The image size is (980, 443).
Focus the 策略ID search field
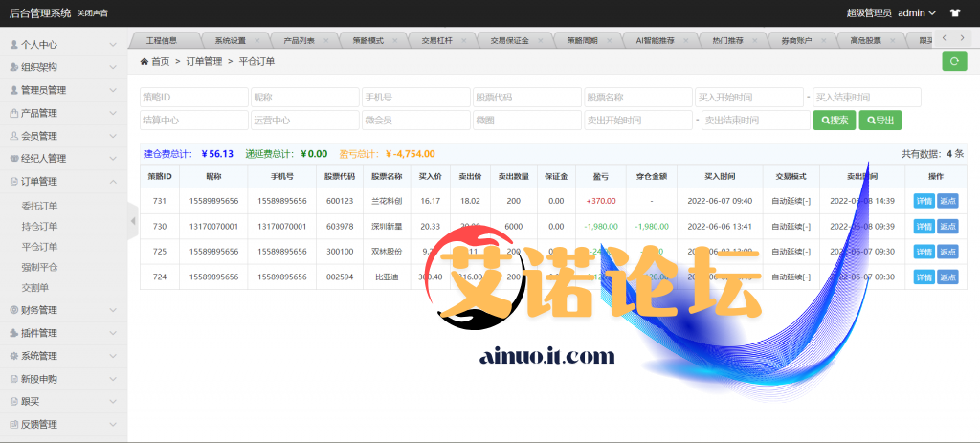193,98
